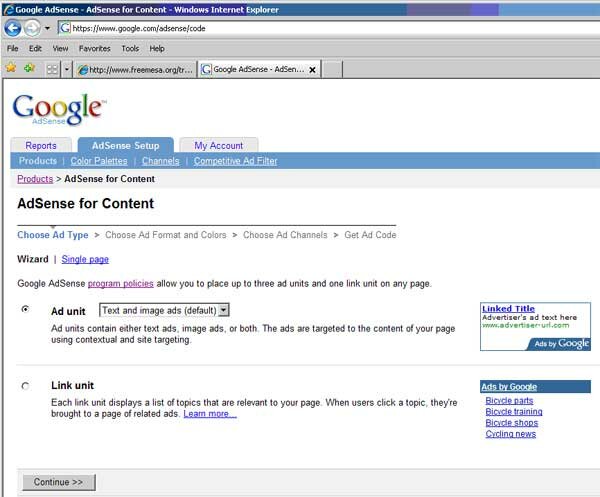The height and width of the screenshot is (497, 600).
Task: Click the www.advertiser-url.com sample text
Action: point(525,325)
